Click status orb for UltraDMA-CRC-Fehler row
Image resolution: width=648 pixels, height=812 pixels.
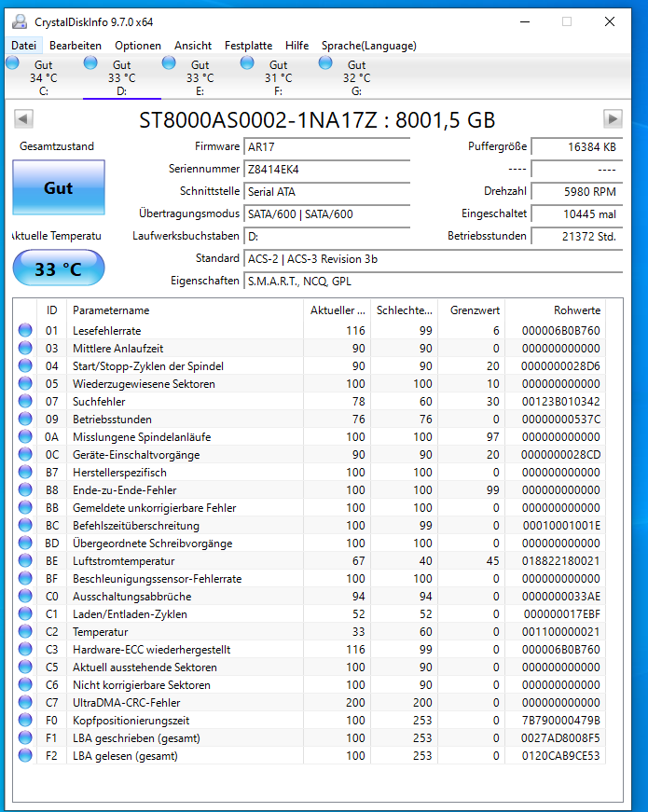[x=25, y=702]
